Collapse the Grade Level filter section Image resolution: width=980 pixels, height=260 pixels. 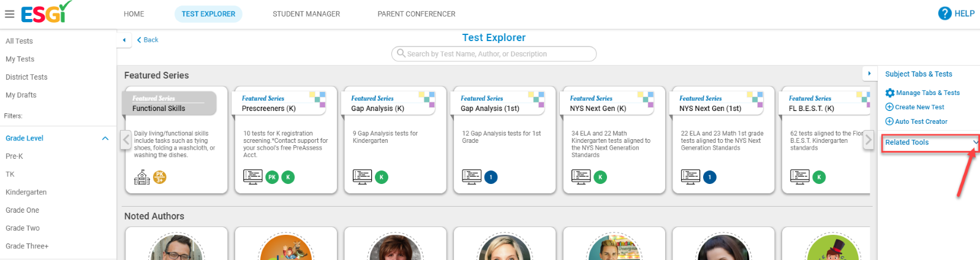pos(105,139)
